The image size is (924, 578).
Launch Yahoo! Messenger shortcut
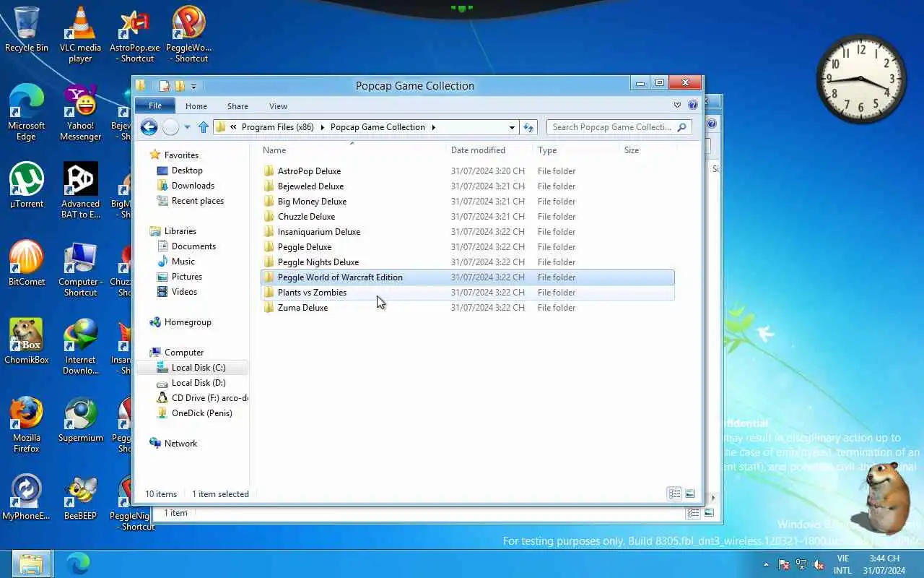pyautogui.click(x=80, y=113)
